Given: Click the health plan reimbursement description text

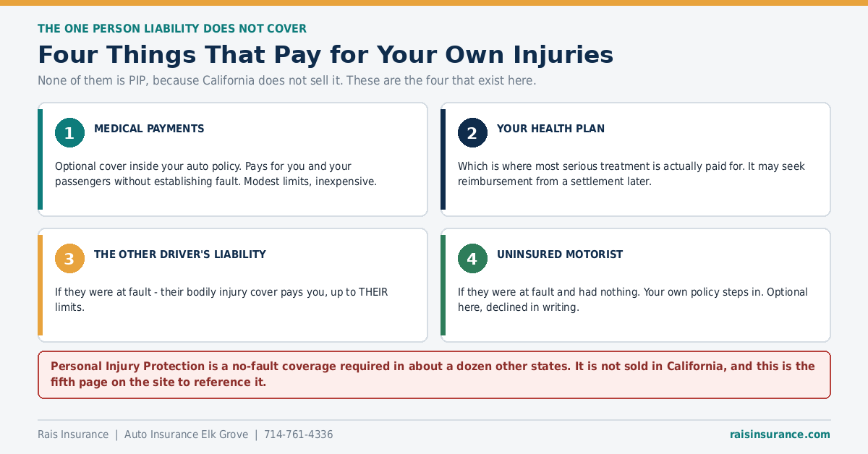Looking at the screenshot, I should coord(631,174).
